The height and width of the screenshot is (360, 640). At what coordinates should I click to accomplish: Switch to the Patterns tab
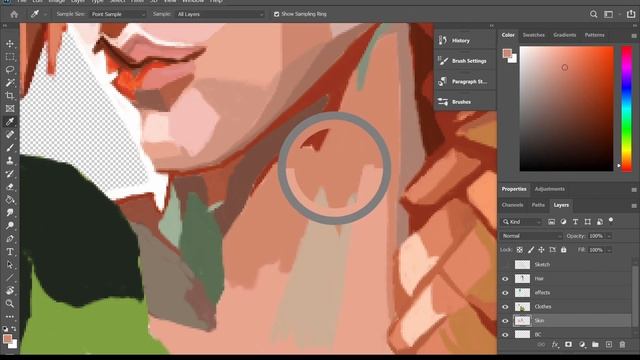(595, 35)
